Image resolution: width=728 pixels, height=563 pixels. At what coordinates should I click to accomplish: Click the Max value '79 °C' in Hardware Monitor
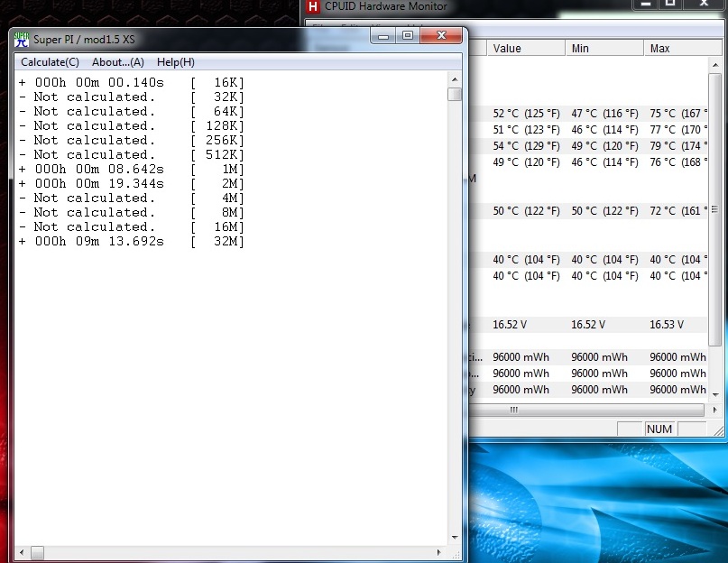(677, 146)
